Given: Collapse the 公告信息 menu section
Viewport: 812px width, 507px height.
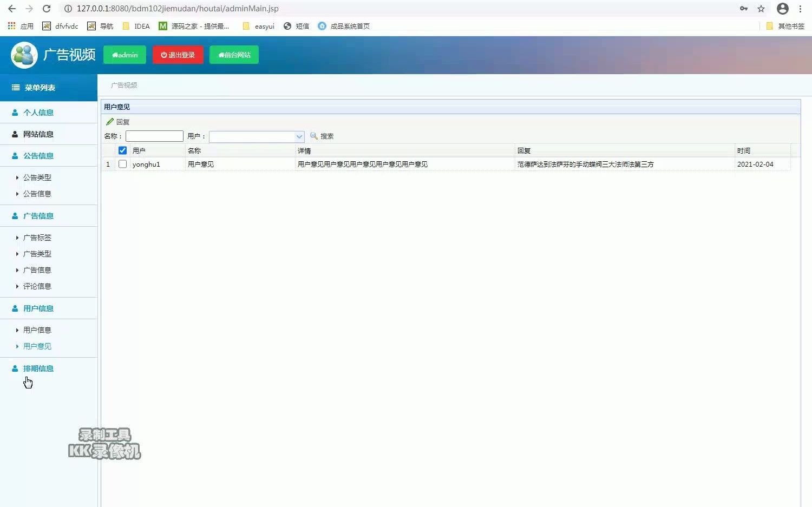Looking at the screenshot, I should pos(49,156).
